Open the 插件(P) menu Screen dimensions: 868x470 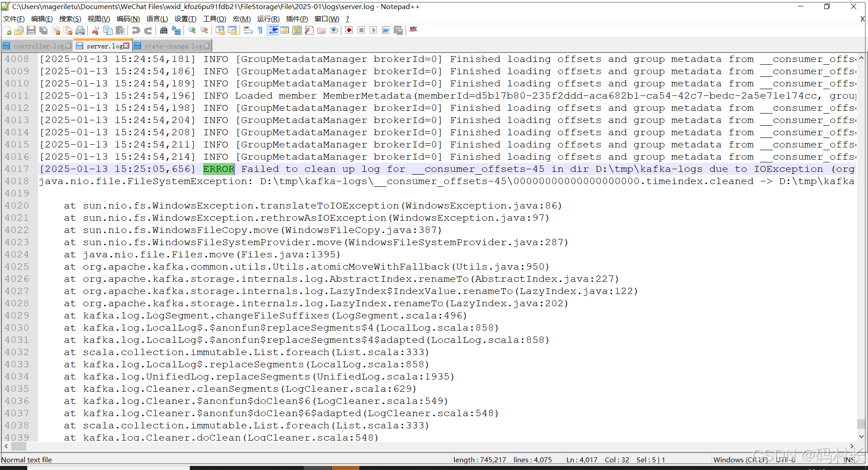(297, 19)
